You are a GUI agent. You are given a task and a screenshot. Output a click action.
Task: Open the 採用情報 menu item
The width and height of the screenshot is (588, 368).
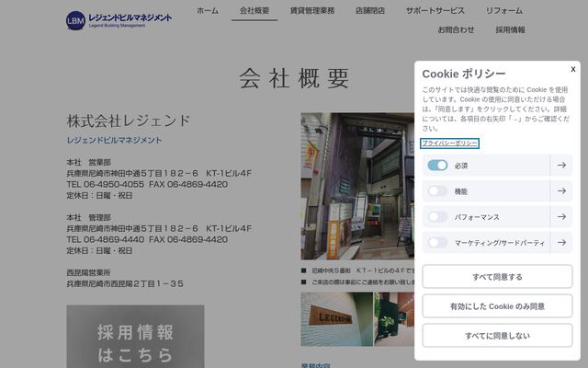511,29
